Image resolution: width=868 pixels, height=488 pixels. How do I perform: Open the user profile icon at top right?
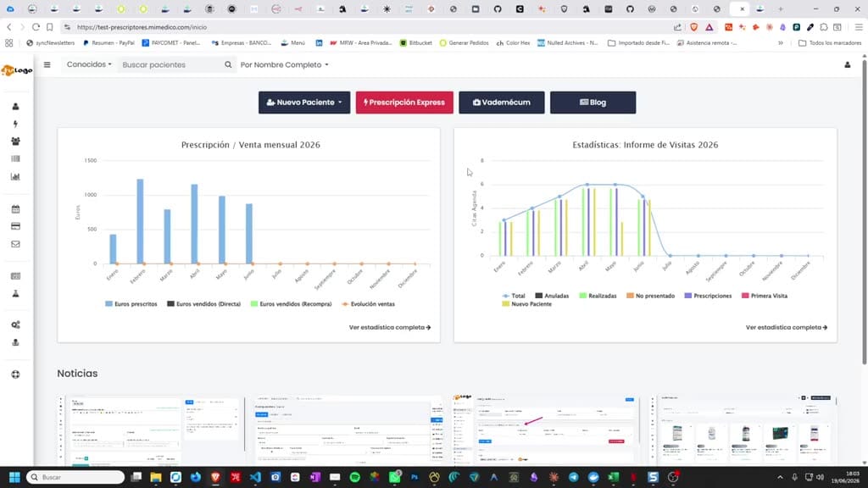(848, 64)
